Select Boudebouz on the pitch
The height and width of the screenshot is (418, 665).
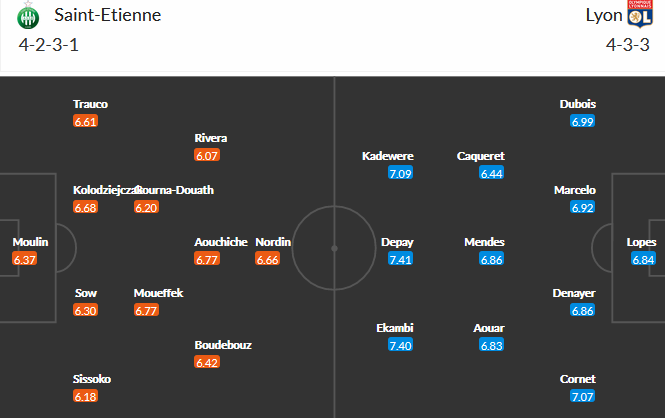(x=223, y=345)
